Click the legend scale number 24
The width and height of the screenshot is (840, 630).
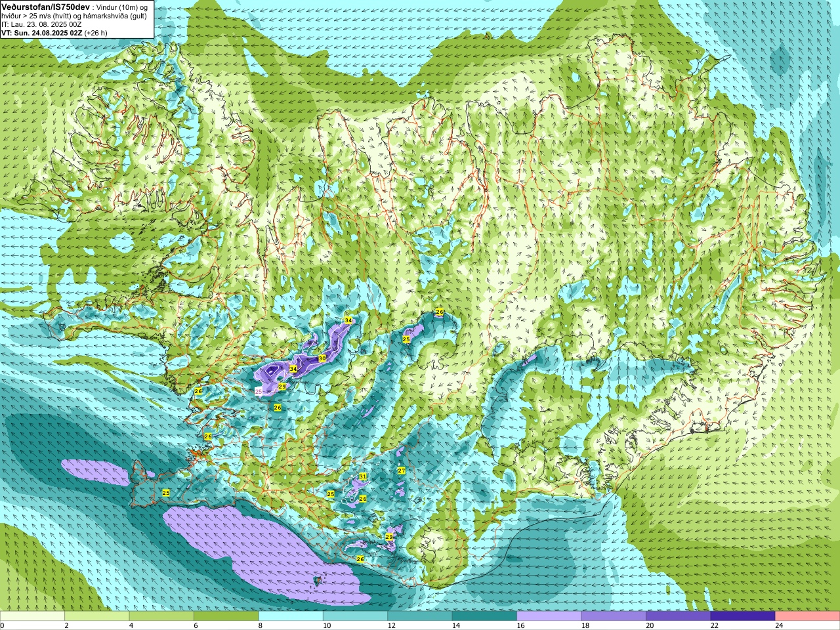tap(779, 625)
